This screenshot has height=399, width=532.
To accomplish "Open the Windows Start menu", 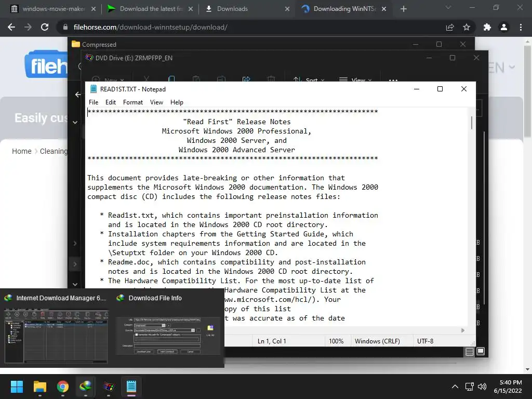I will (17, 387).
